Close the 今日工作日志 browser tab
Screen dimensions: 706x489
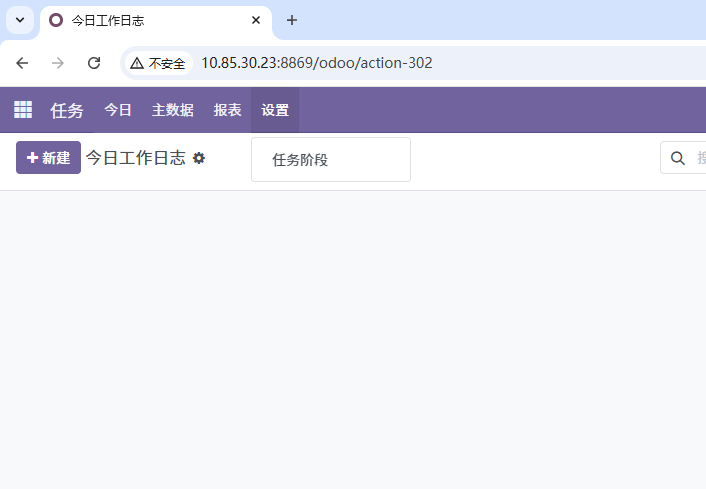click(x=256, y=20)
